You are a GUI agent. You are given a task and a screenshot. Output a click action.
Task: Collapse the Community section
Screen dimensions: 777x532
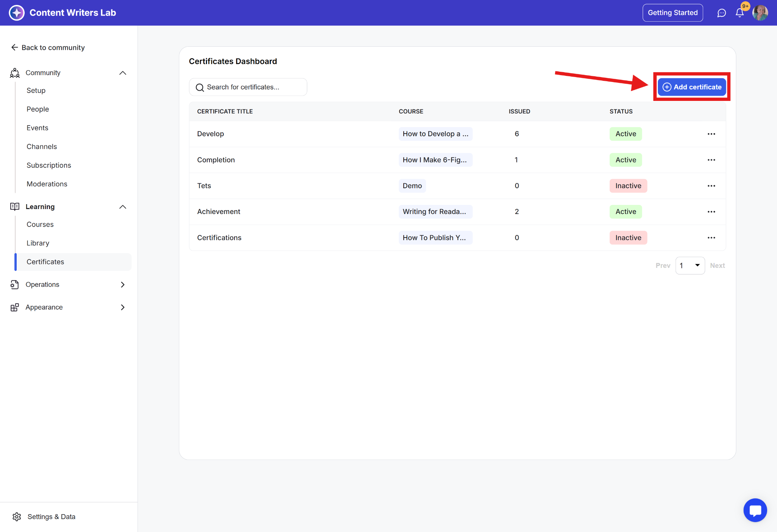pos(123,73)
